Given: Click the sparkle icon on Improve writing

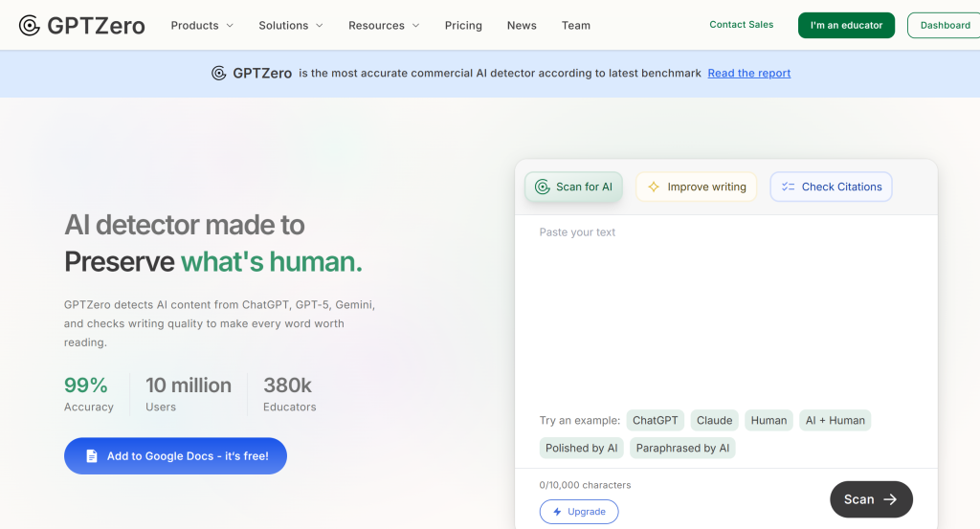Looking at the screenshot, I should pyautogui.click(x=653, y=187).
